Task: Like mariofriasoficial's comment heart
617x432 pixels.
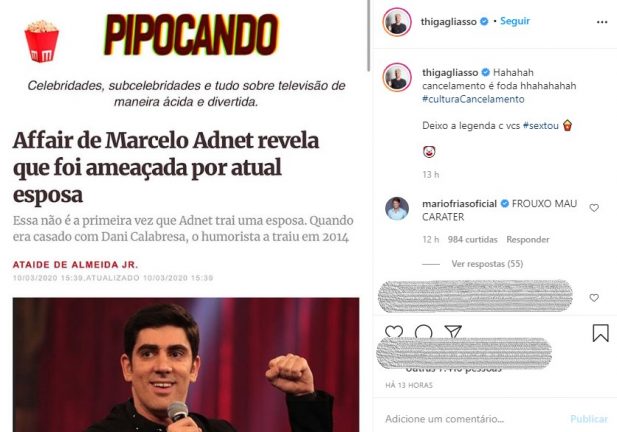Action: pyautogui.click(x=594, y=208)
